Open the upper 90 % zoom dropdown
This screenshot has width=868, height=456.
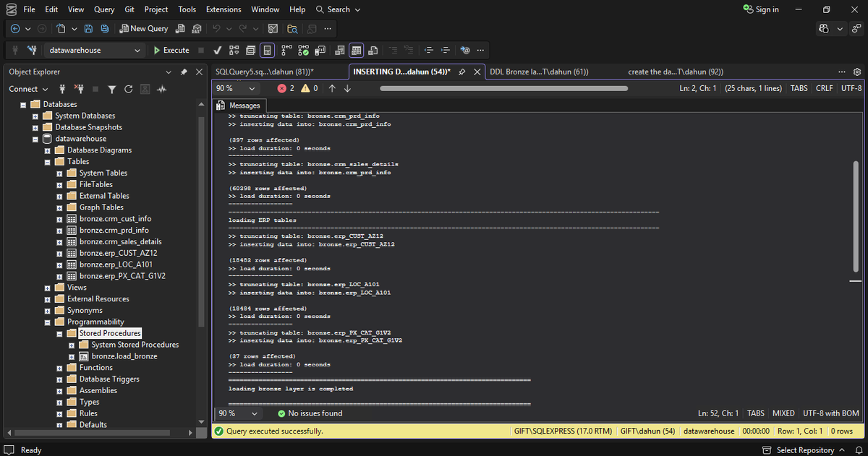tap(237, 88)
